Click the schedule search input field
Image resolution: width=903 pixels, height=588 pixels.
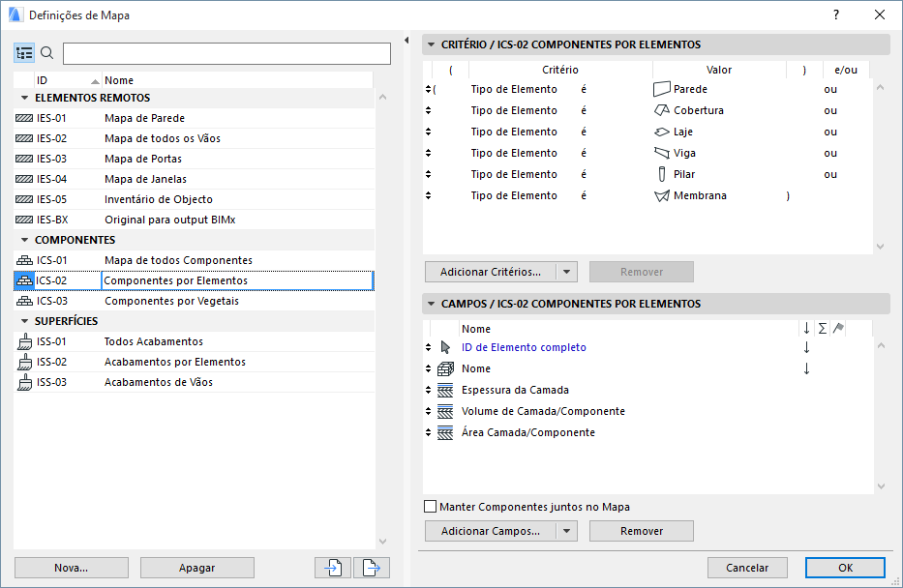pos(226,53)
